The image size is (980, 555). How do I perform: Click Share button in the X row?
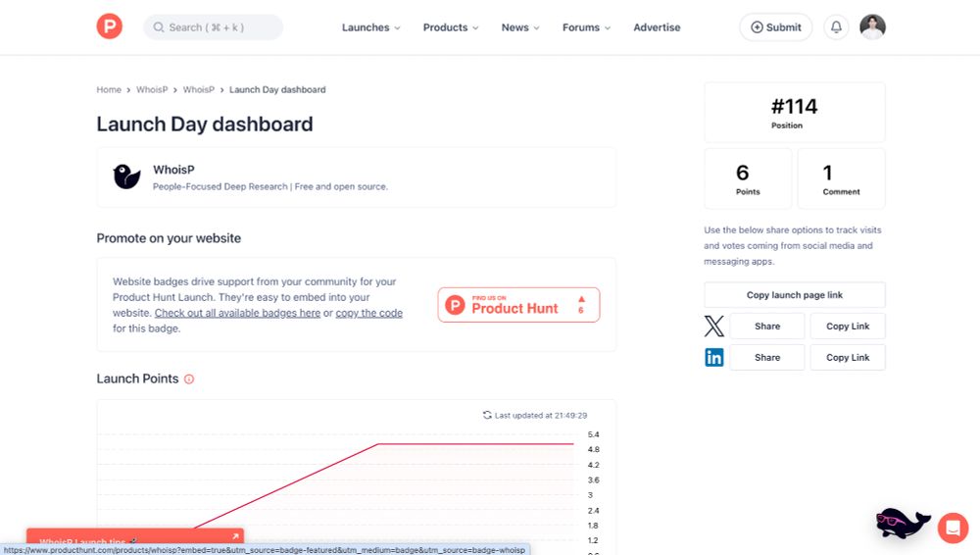[767, 326]
